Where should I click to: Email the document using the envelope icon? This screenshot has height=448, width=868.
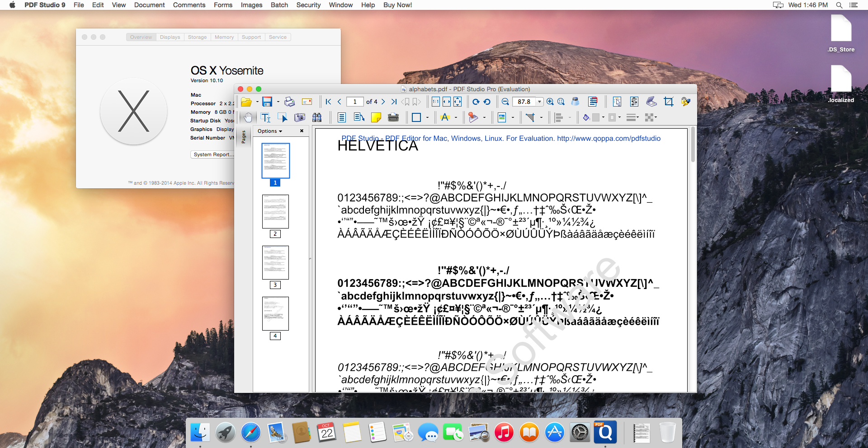pyautogui.click(x=307, y=102)
